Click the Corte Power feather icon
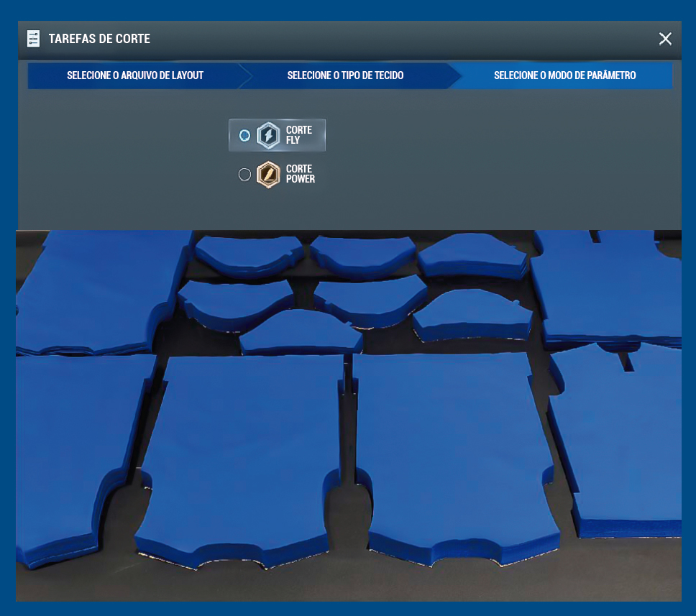The height and width of the screenshot is (616, 696). (x=268, y=175)
